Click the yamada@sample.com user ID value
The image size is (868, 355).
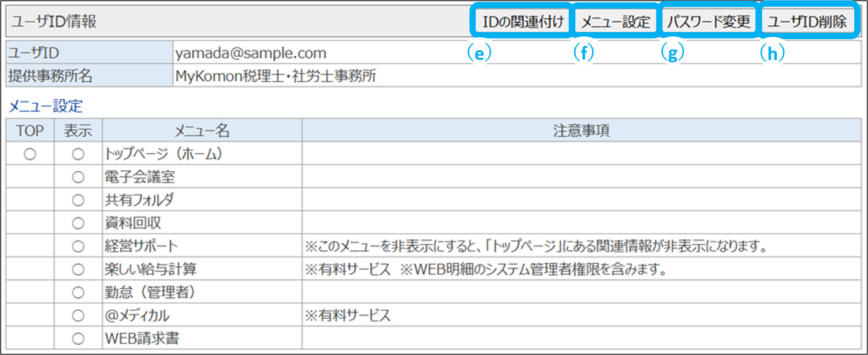(251, 53)
